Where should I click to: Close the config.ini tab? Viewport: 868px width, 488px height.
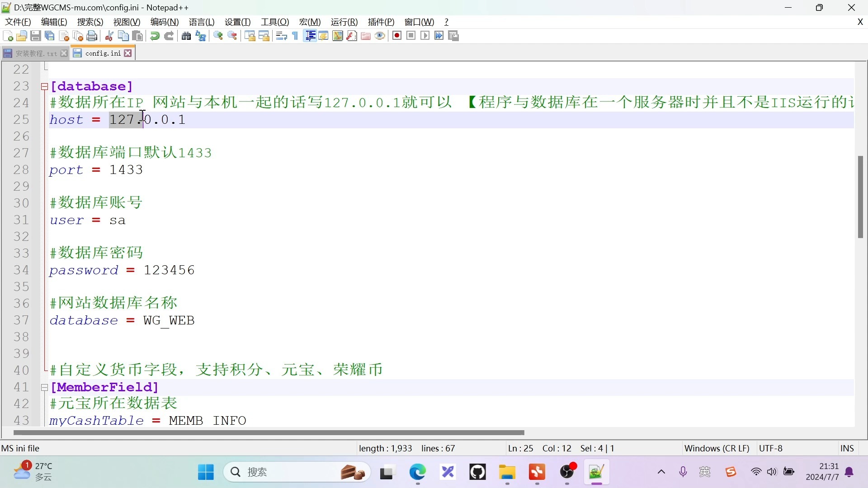pos(128,53)
